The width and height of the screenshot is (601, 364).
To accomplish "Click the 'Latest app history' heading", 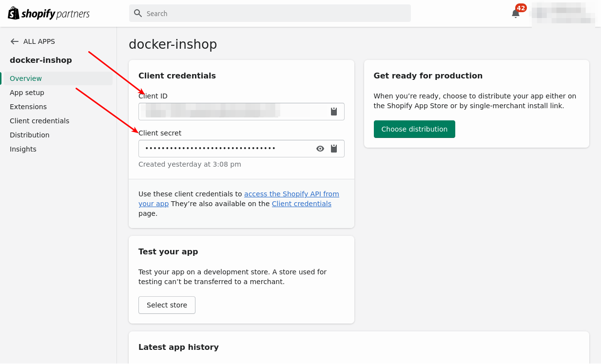I will tap(178, 347).
